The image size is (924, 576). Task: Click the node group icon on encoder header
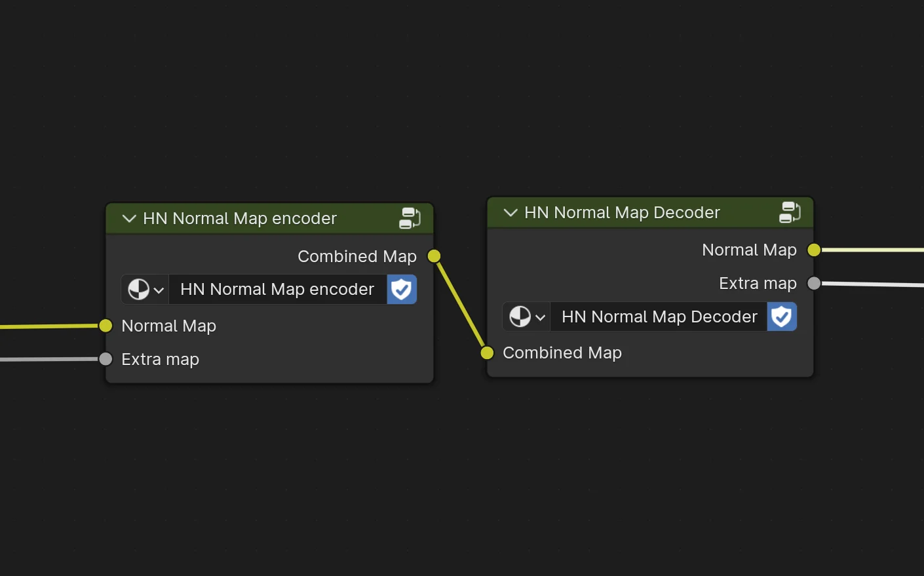click(410, 218)
